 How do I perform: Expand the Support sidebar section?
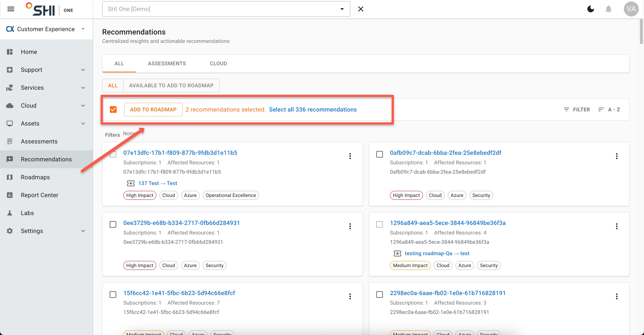[x=47, y=70]
